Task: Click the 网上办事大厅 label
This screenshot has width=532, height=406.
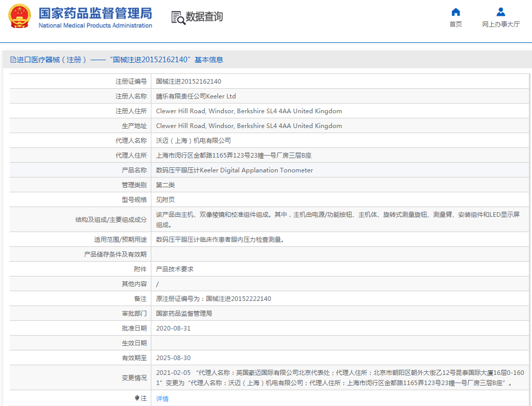Action: pyautogui.click(x=501, y=24)
